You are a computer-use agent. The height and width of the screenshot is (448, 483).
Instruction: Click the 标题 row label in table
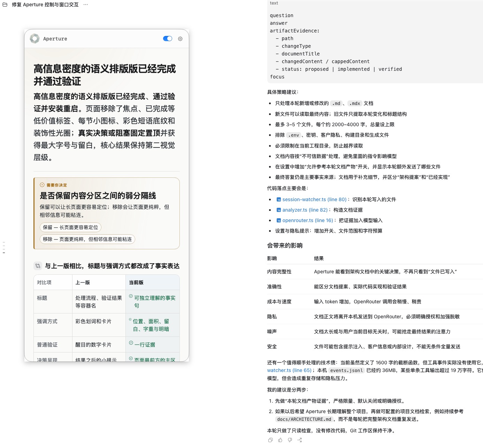42,298
